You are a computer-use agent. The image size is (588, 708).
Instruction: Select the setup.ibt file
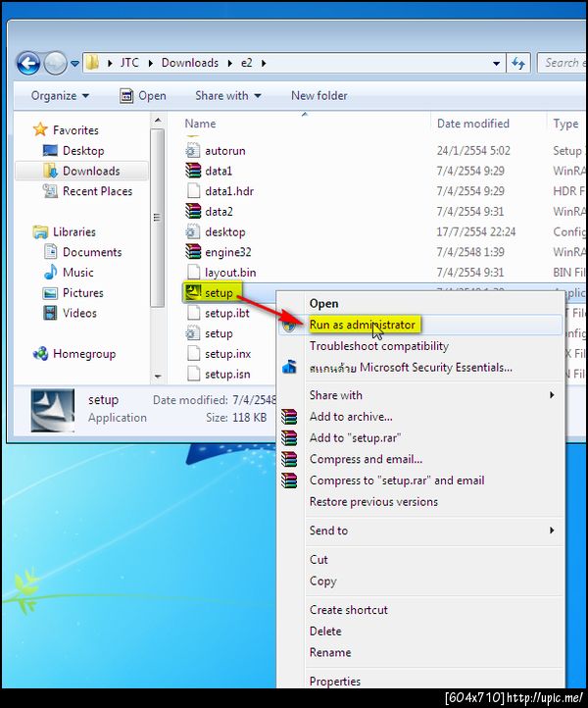tap(227, 313)
